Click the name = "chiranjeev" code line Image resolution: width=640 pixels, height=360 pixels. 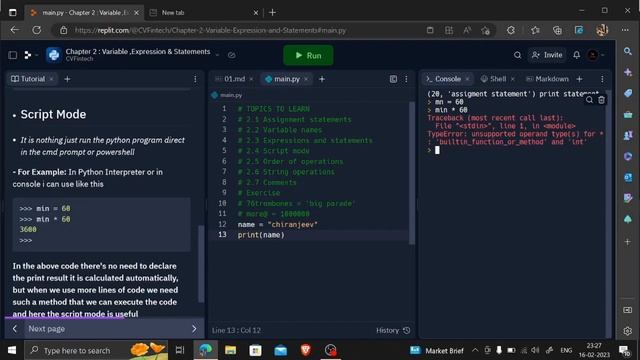[278, 224]
